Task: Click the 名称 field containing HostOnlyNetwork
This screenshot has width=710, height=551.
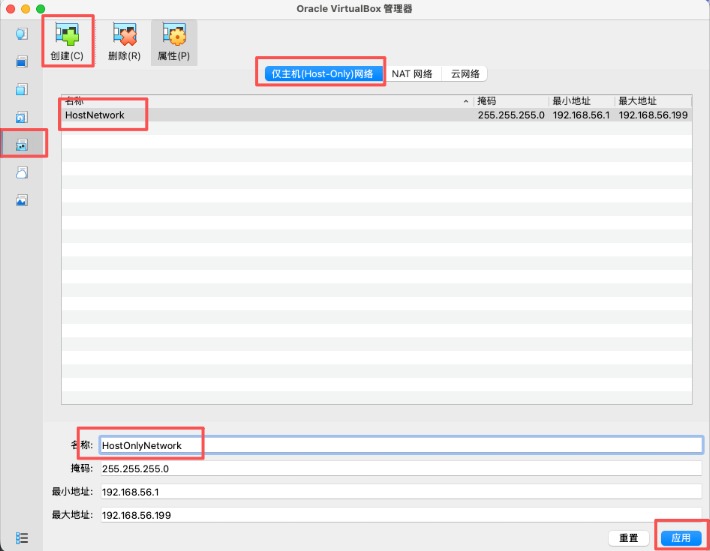Action: pos(400,445)
